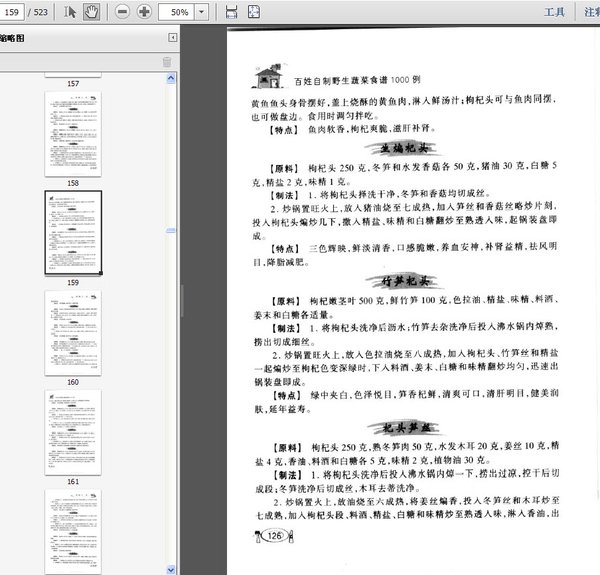Click the page number field showing 159

point(11,12)
